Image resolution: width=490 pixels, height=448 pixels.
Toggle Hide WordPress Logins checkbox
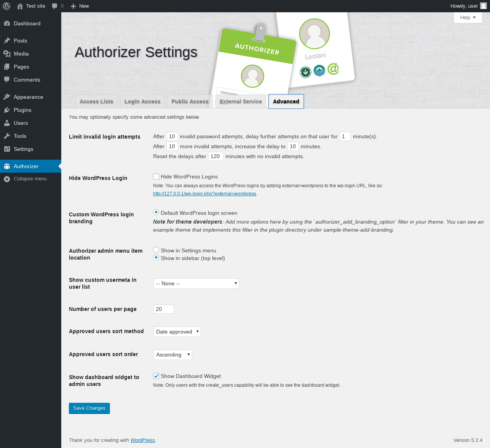tap(156, 177)
